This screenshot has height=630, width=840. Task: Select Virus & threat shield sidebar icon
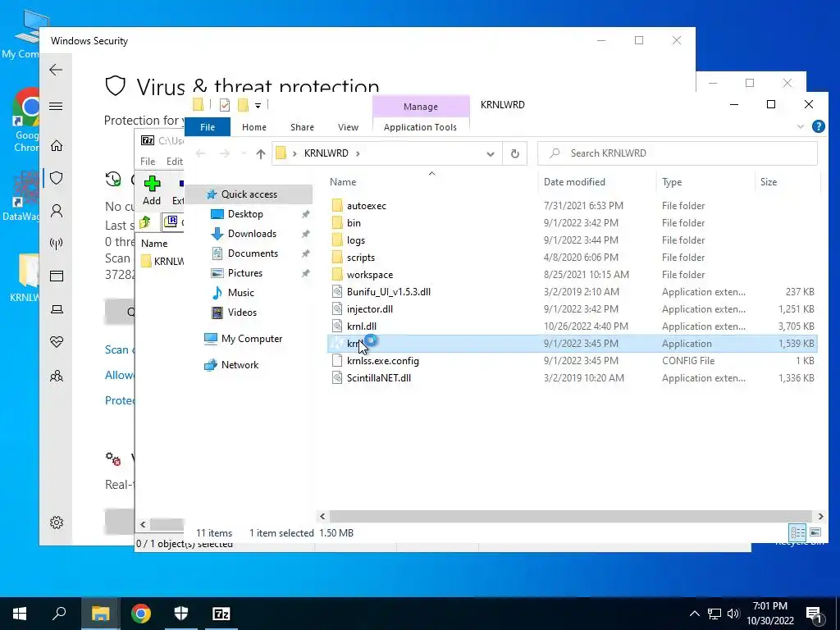[57, 178]
